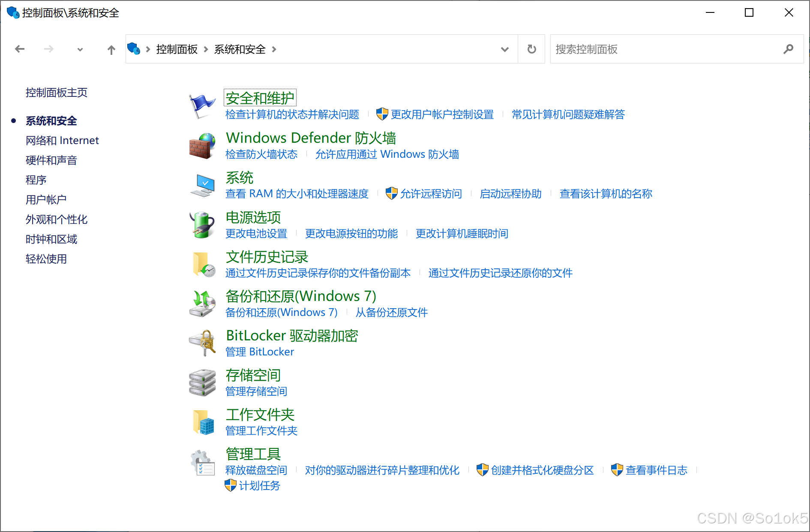Open the 工作文件夹 heading link
Viewport: 810px width, 532px height.
point(260,415)
